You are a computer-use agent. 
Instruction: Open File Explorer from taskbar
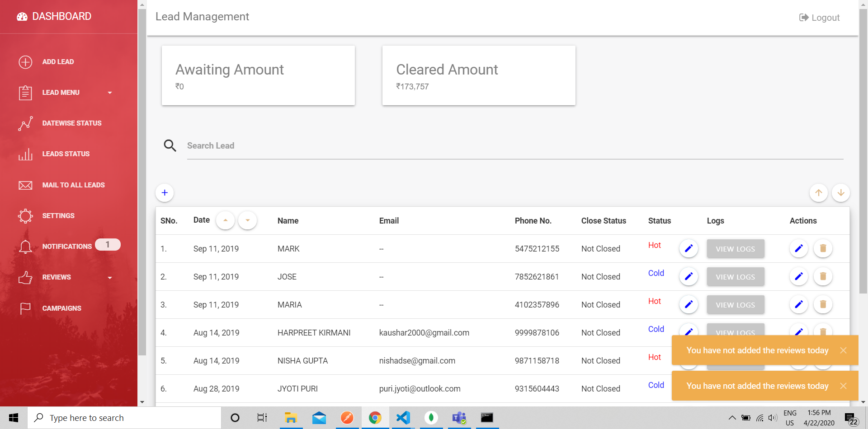coord(291,418)
